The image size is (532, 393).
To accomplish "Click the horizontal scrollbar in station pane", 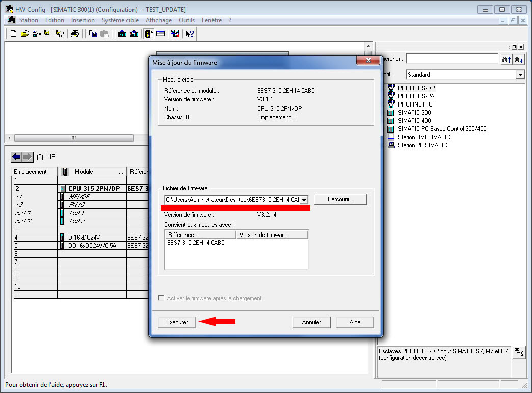I will pos(74,138).
